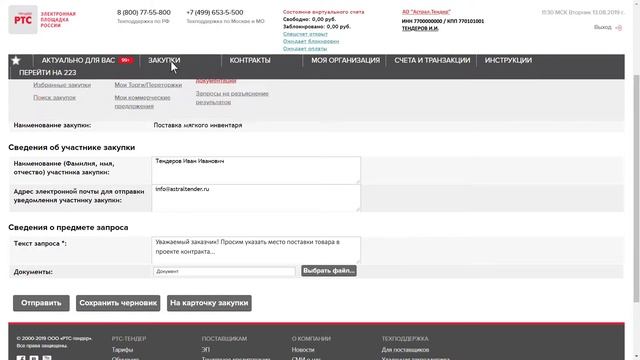This screenshot has width=640, height=360.
Task: Open Поиск закупок link
Action: [x=54, y=98]
